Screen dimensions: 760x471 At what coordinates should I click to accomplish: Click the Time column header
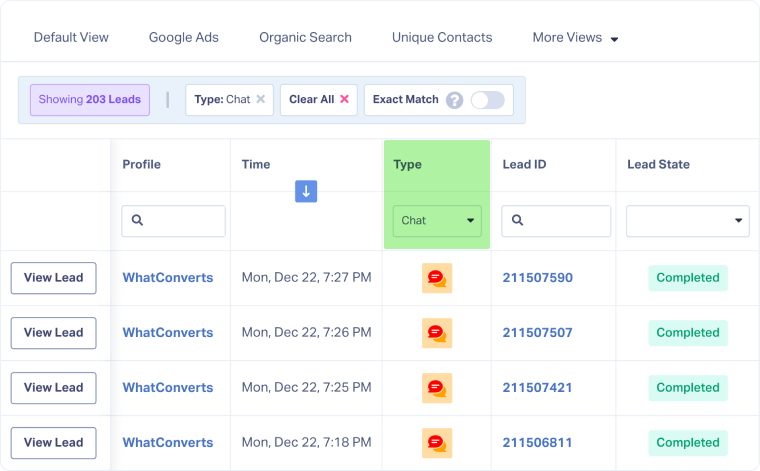click(256, 165)
